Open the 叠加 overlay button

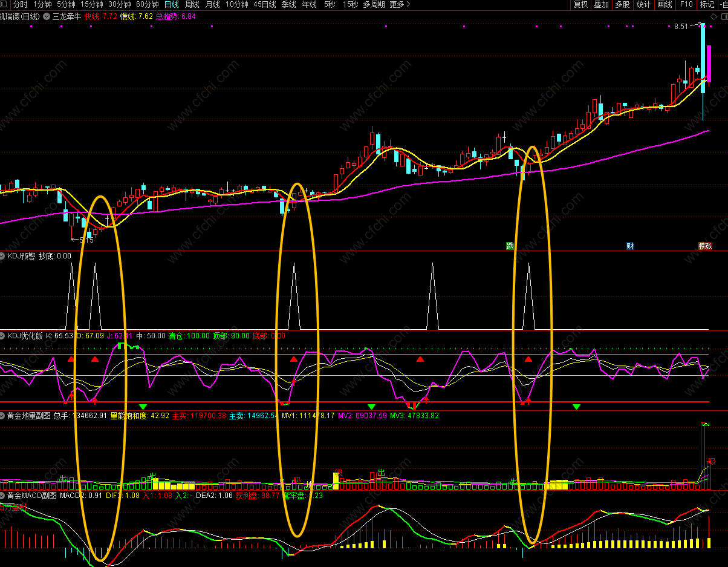(601, 4)
